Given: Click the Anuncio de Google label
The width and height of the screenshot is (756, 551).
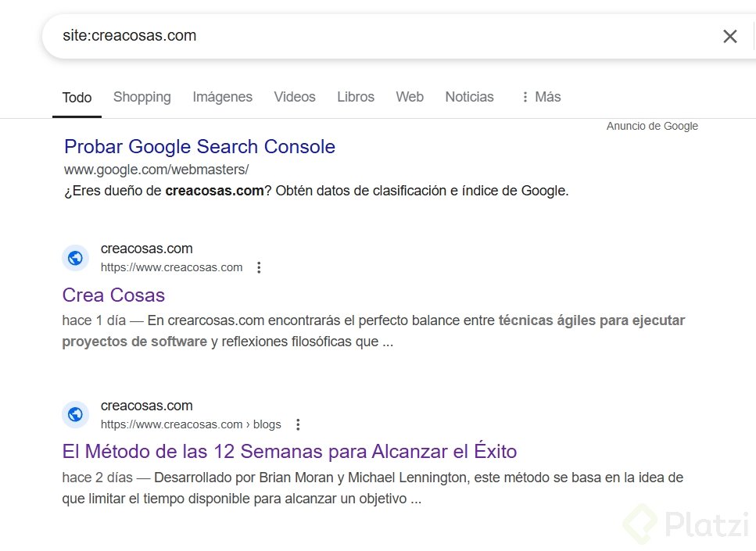Looking at the screenshot, I should [x=652, y=127].
